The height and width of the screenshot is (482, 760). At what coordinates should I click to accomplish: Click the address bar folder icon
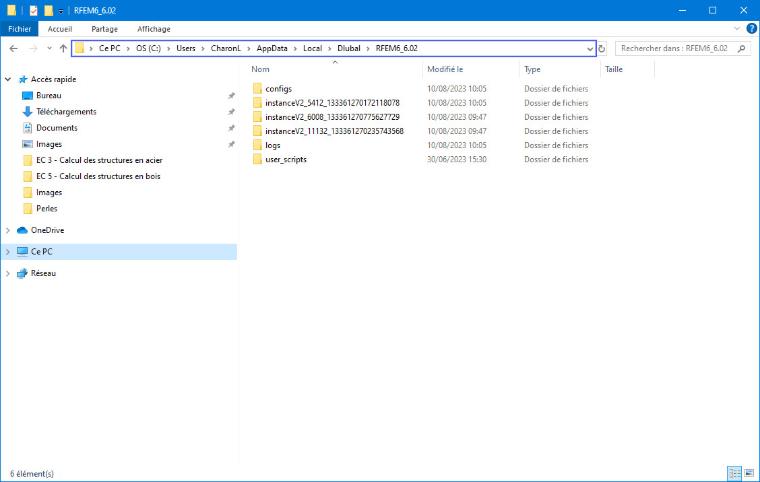pyautogui.click(x=79, y=48)
